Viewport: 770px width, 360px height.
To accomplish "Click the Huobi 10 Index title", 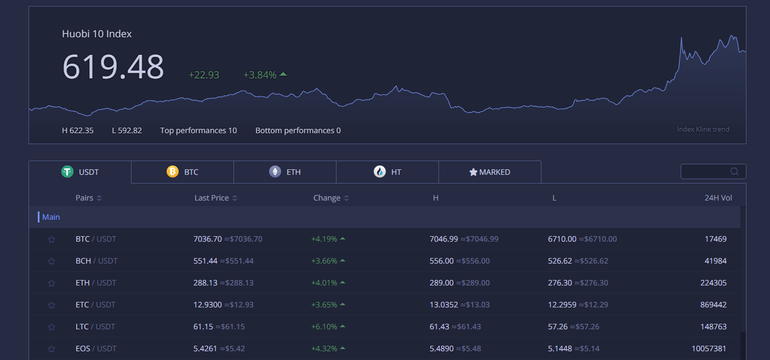I will (97, 34).
